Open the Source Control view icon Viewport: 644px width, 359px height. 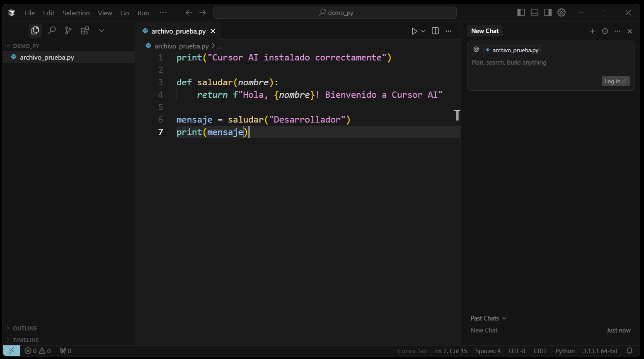[x=68, y=31]
